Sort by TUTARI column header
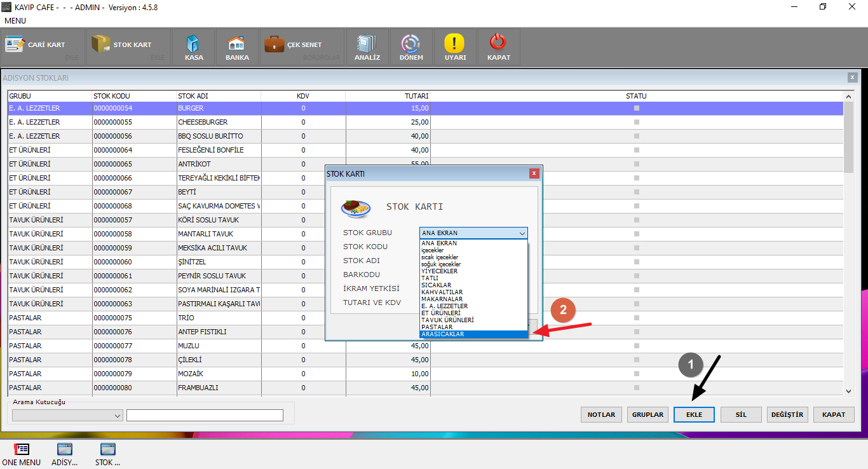This screenshot has height=469, width=868. (388, 96)
